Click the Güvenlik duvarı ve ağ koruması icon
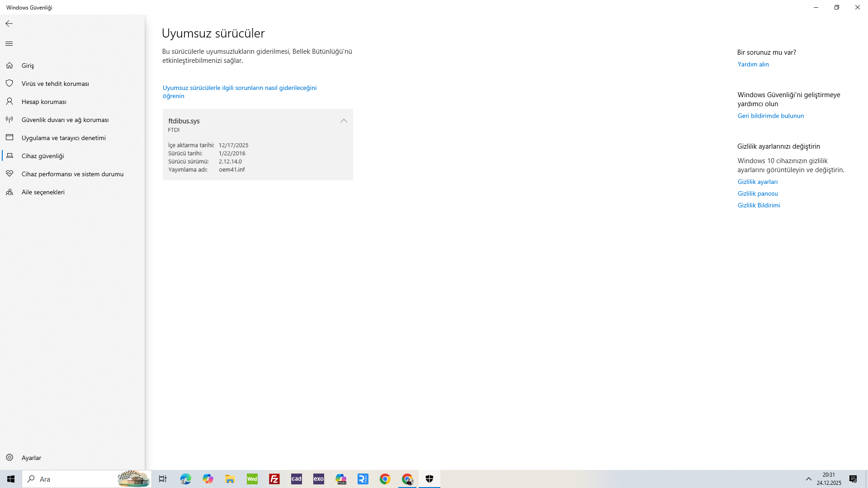868x488 pixels. point(9,120)
